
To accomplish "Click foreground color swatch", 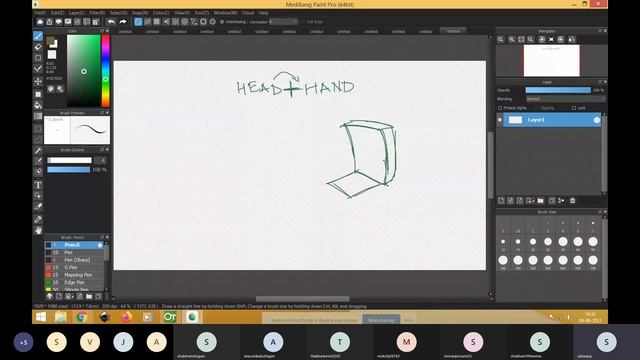I will [50, 41].
